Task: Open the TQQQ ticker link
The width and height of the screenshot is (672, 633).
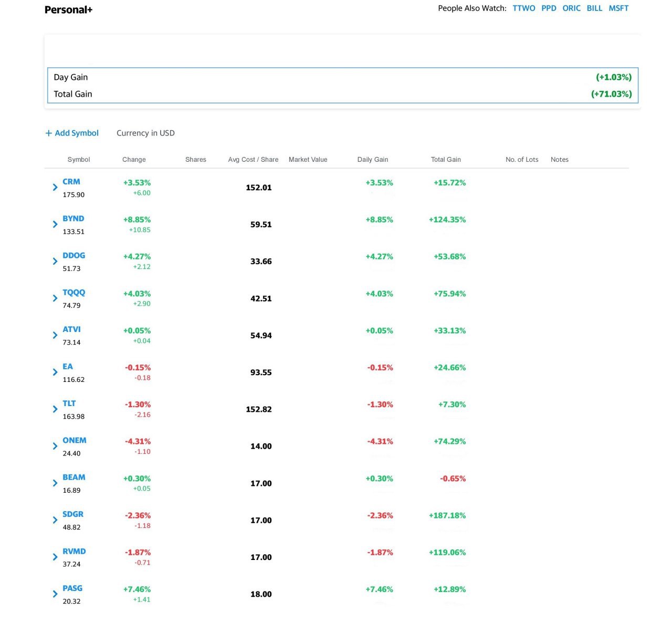Action: (x=74, y=293)
